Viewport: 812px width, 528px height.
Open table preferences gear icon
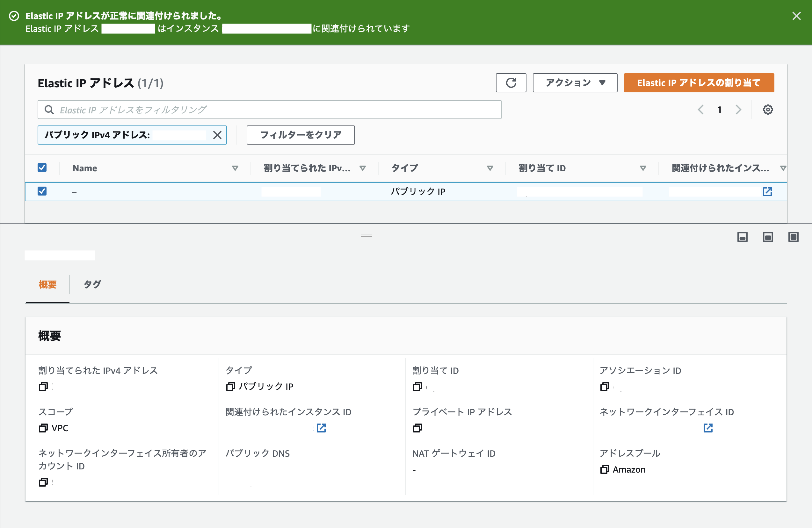coord(768,110)
